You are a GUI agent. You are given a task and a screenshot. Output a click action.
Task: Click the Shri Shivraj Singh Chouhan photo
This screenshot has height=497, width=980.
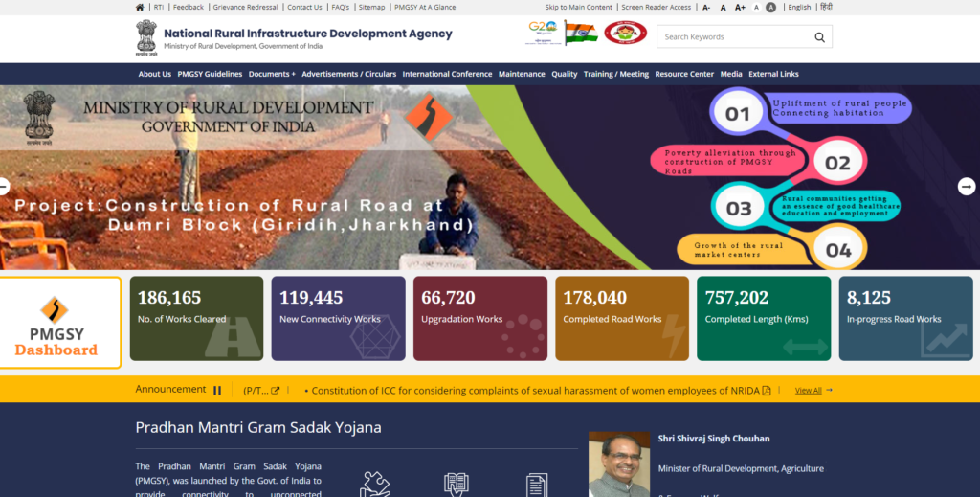[x=619, y=464]
